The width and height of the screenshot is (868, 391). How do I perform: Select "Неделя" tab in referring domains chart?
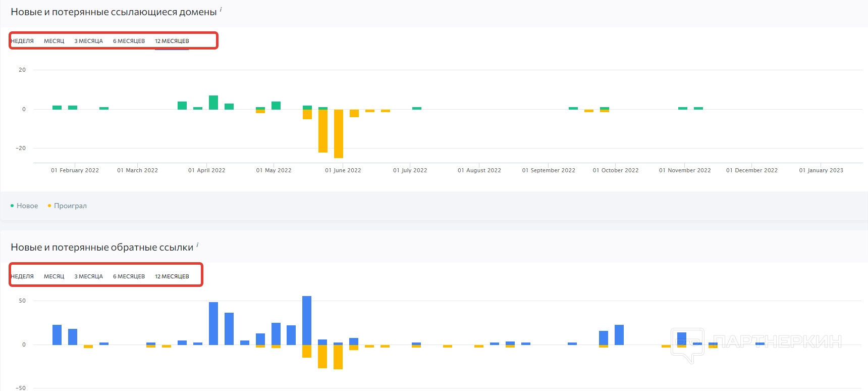coord(22,41)
